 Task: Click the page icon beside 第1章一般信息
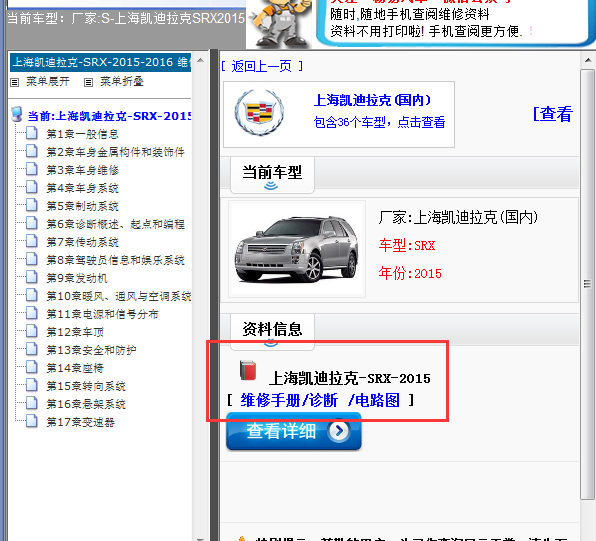(32, 133)
